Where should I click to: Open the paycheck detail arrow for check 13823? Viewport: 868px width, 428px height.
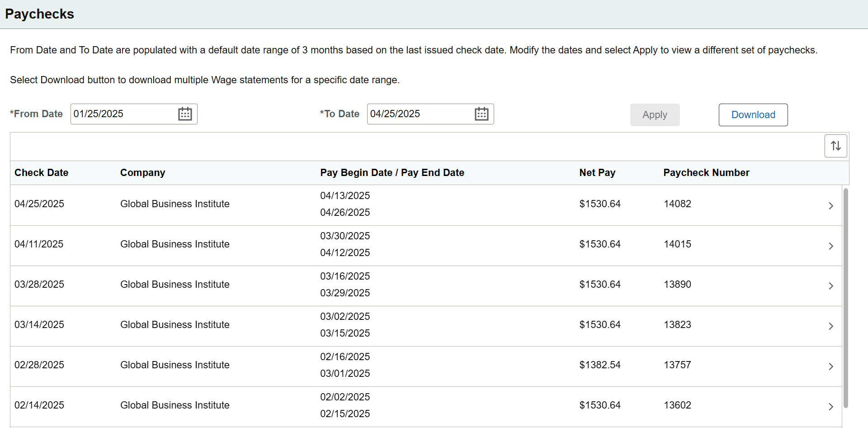tap(831, 326)
